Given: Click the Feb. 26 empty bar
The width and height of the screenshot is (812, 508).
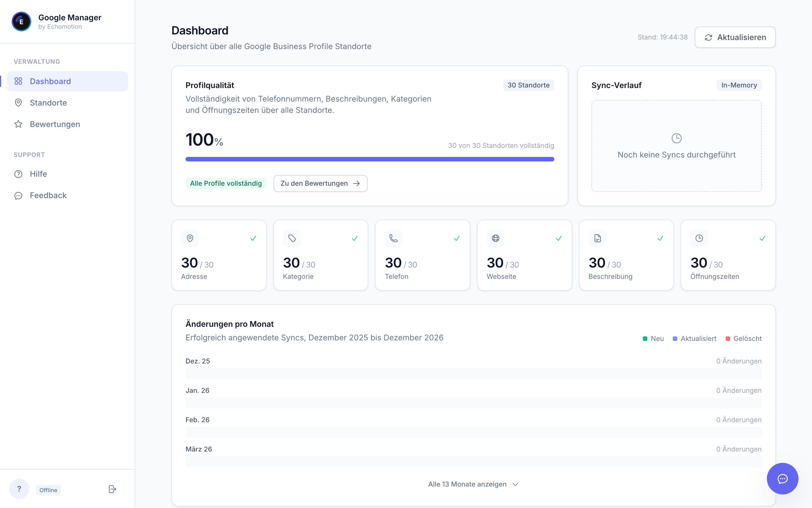Looking at the screenshot, I should [x=473, y=432].
